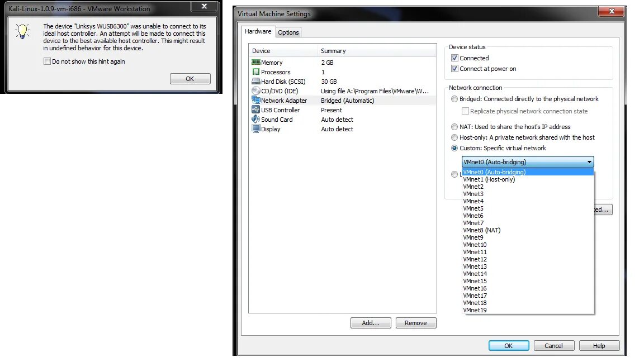Close the Virtual Machine Settings window
The height and width of the screenshot is (362, 644).
click(612, 11)
